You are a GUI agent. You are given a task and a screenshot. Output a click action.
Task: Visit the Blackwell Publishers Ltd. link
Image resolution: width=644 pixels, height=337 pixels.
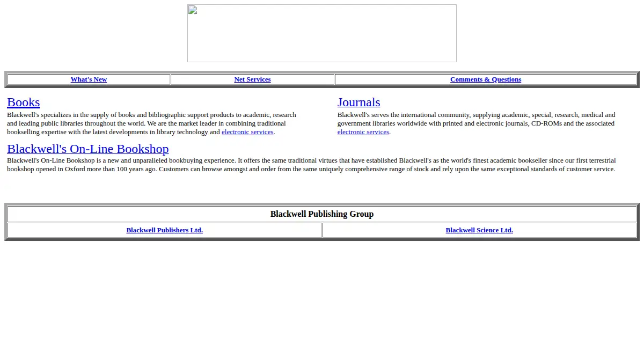(165, 230)
